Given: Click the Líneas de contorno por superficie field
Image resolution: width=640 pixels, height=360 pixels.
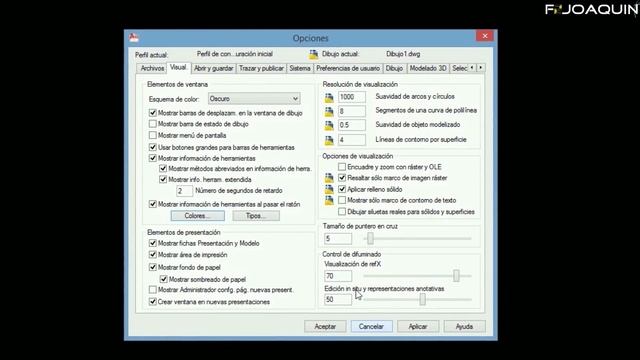Looking at the screenshot, I should pos(351,140).
